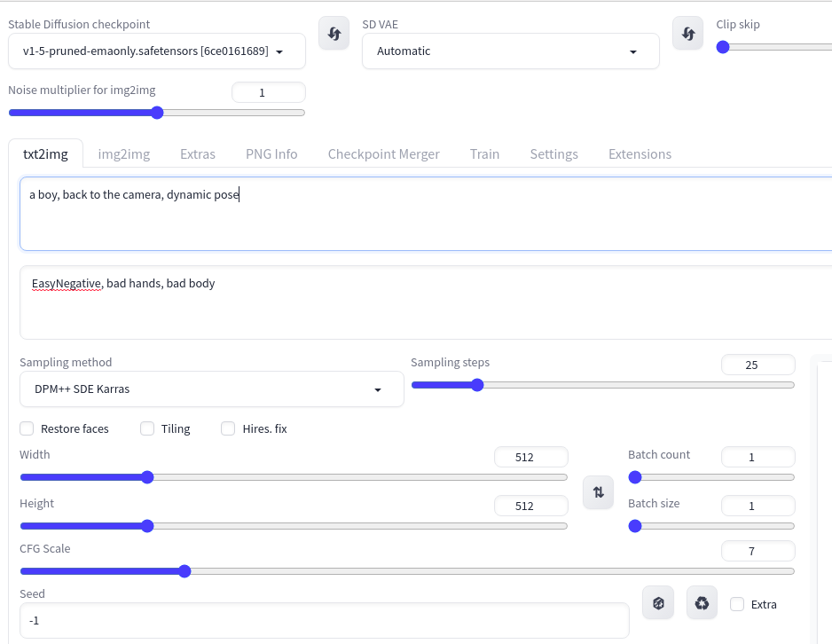The width and height of the screenshot is (832, 644).
Task: Click the CFG Scale slider handle
Action: (184, 571)
